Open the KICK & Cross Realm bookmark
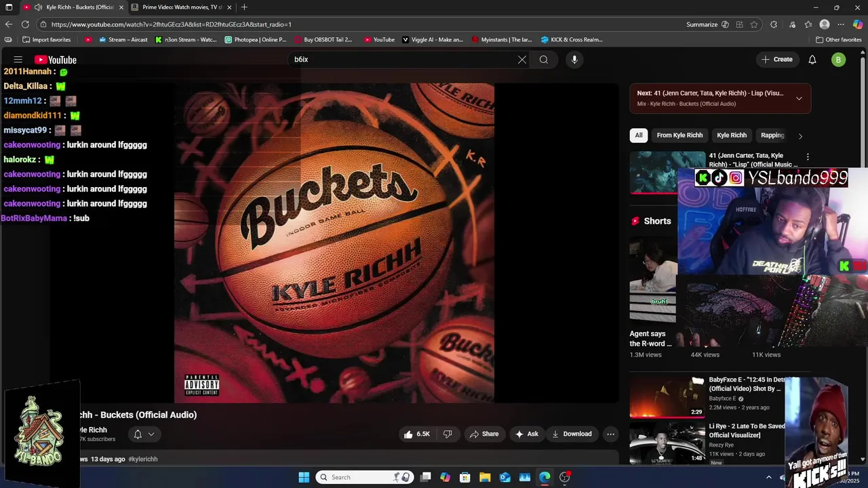868x488 pixels. point(572,39)
